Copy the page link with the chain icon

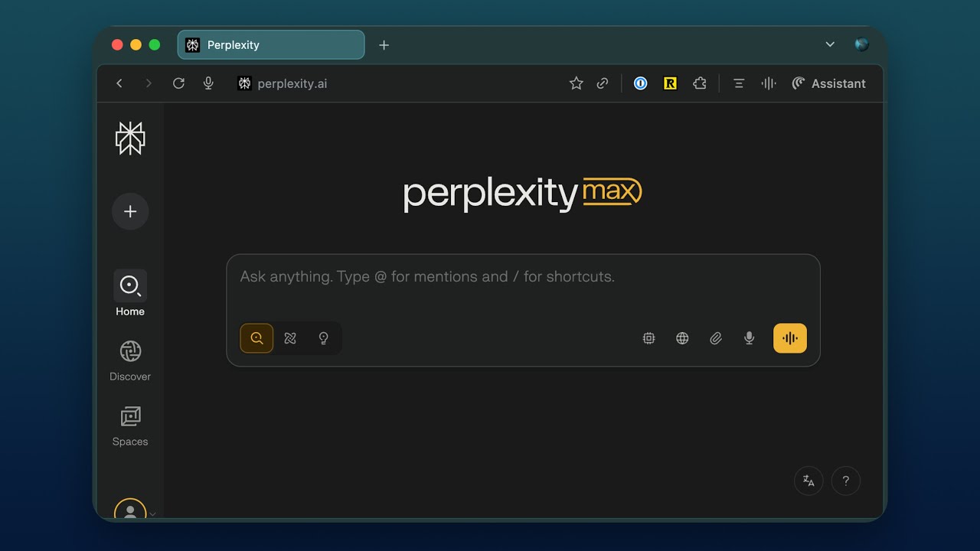click(x=603, y=83)
